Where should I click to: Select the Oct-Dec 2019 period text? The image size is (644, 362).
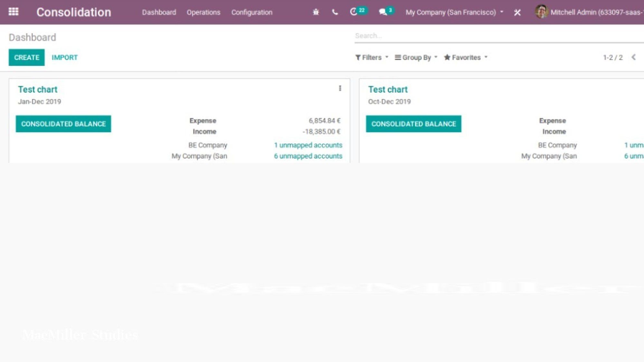pyautogui.click(x=389, y=102)
